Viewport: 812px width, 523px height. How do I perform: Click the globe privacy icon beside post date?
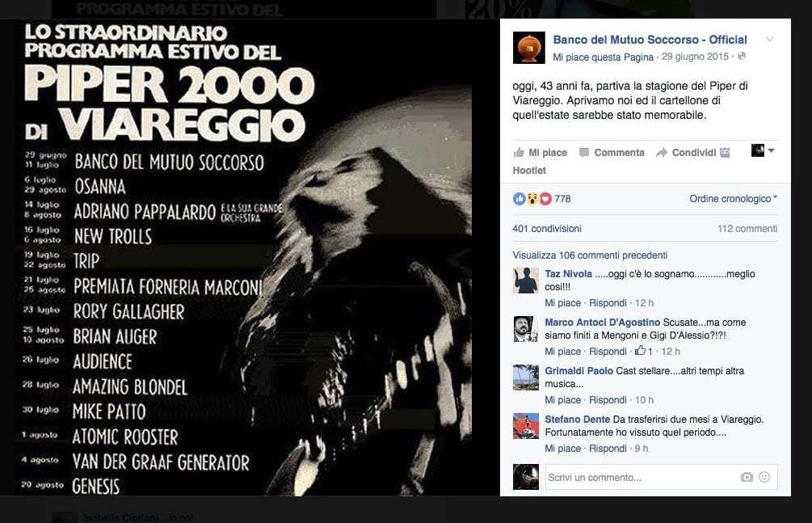tap(742, 57)
